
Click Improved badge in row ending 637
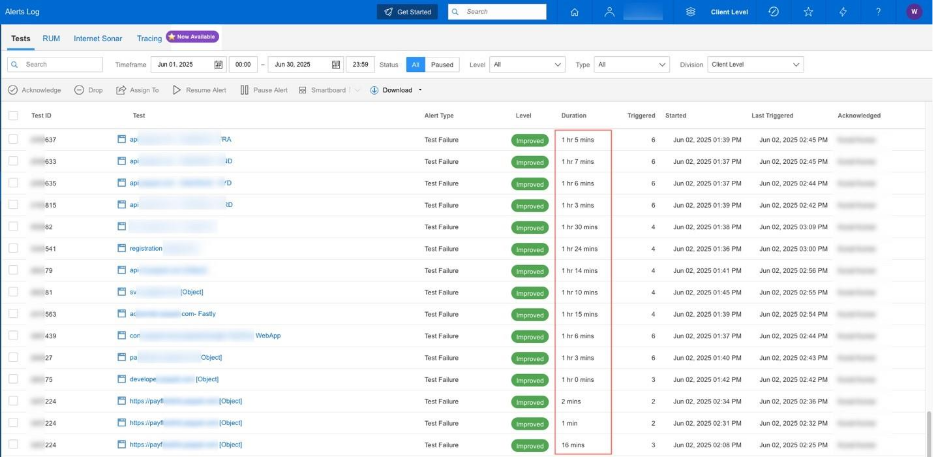pos(529,141)
